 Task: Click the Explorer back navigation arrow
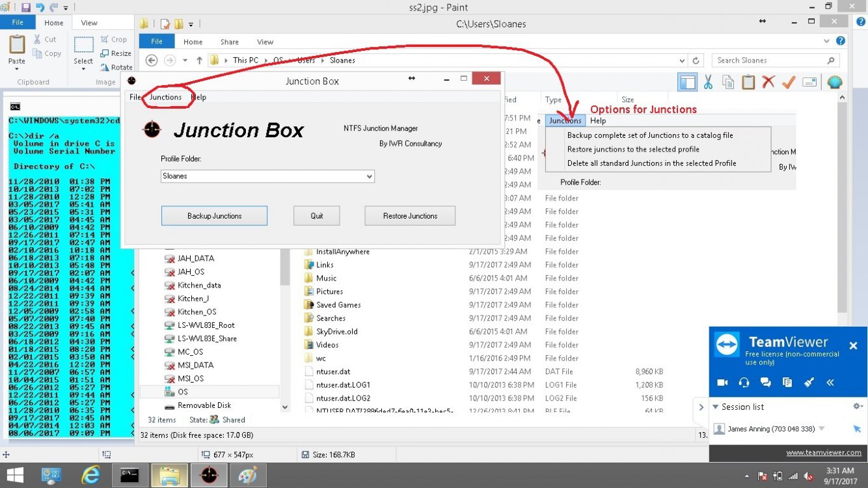151,60
